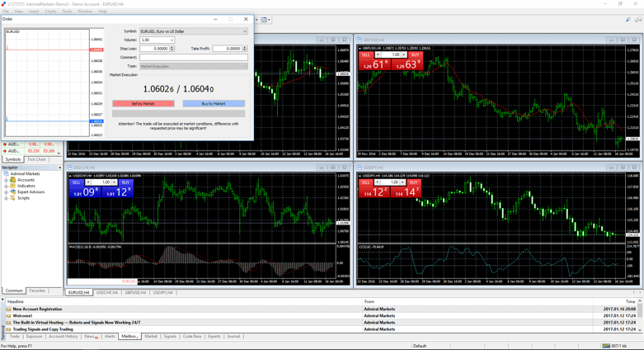The image size is (644, 350).
Task: Increase volume arrow on USDJPY one-click panel
Action: 402,182
